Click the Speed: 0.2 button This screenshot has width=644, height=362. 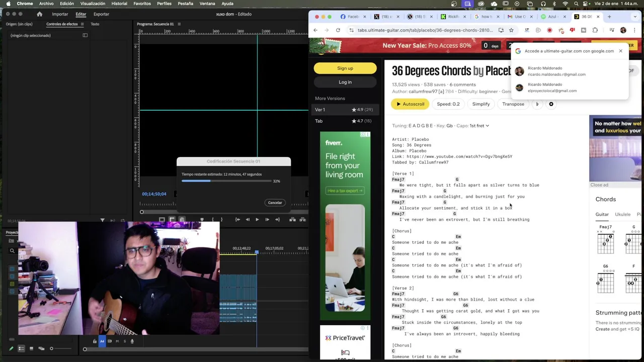[448, 104]
